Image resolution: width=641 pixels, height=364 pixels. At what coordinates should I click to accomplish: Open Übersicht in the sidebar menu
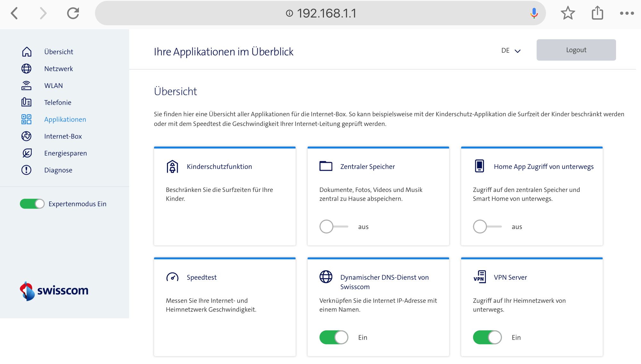pyautogui.click(x=59, y=52)
